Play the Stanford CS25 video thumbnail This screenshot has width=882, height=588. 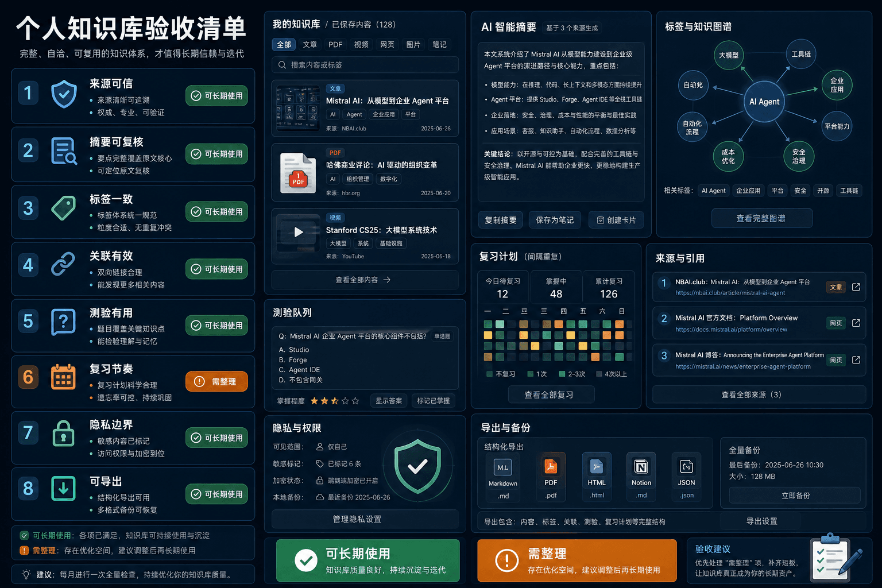click(298, 232)
